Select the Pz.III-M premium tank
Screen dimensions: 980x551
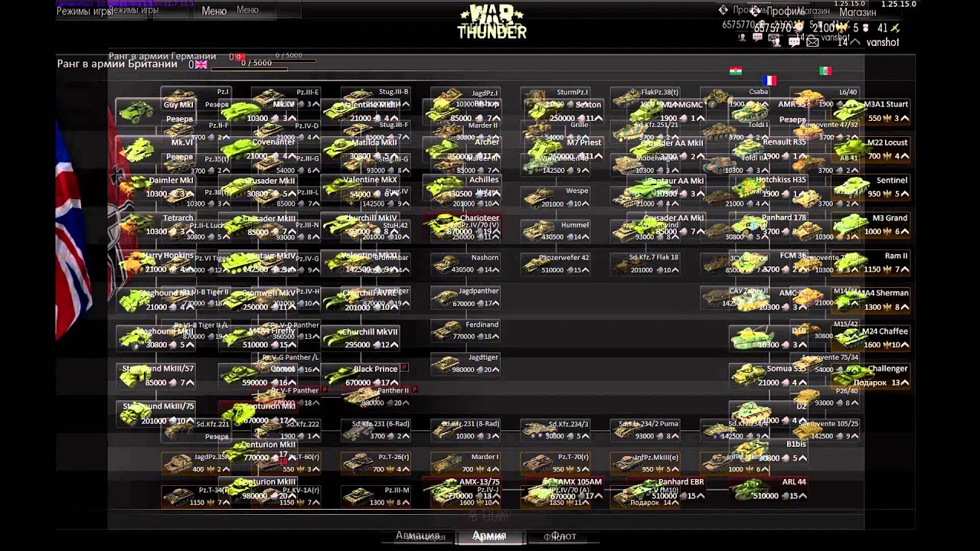click(x=376, y=496)
